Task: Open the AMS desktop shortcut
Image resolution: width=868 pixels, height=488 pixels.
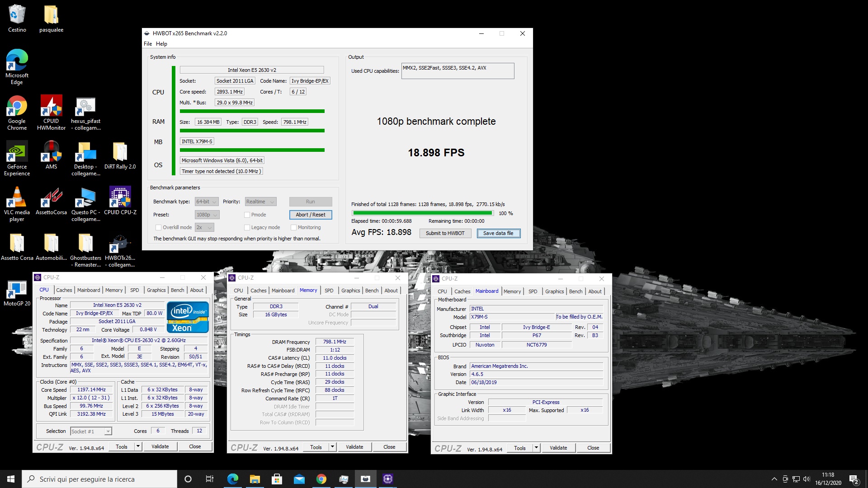Action: pos(51,155)
